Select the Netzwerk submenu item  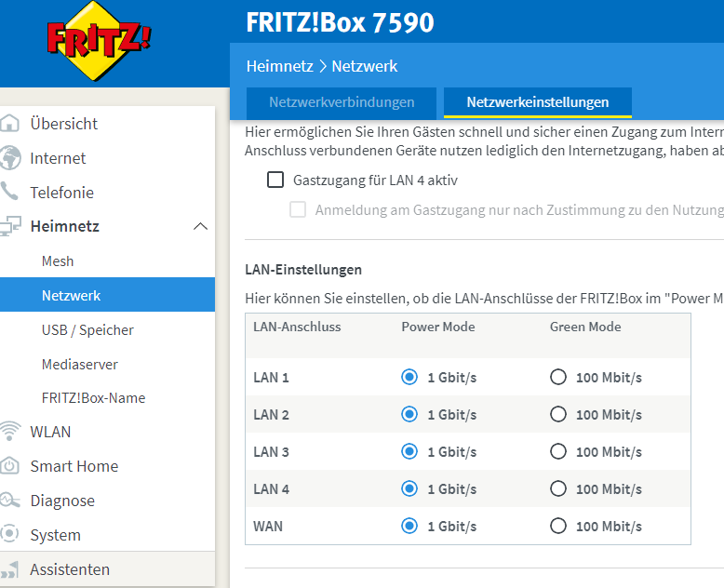(x=107, y=295)
